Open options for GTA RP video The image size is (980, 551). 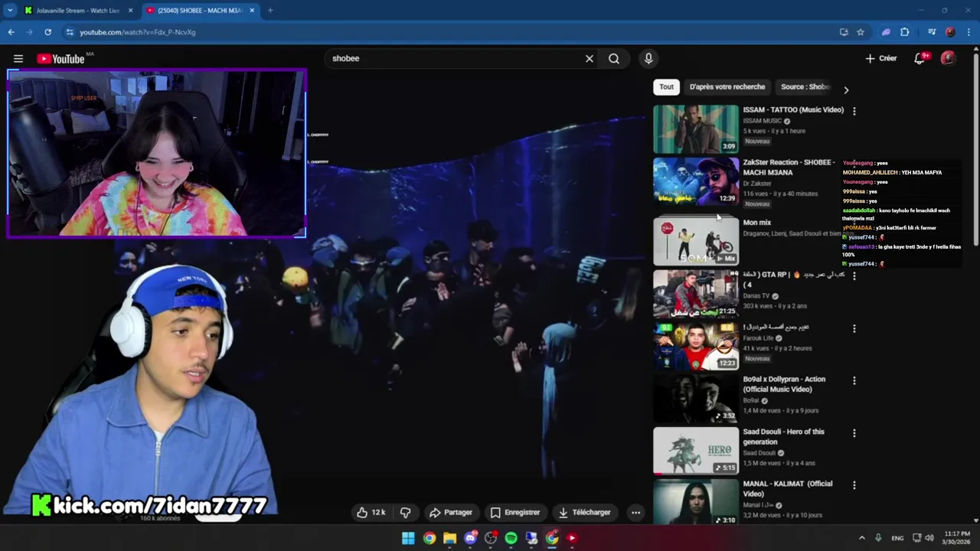point(854,275)
